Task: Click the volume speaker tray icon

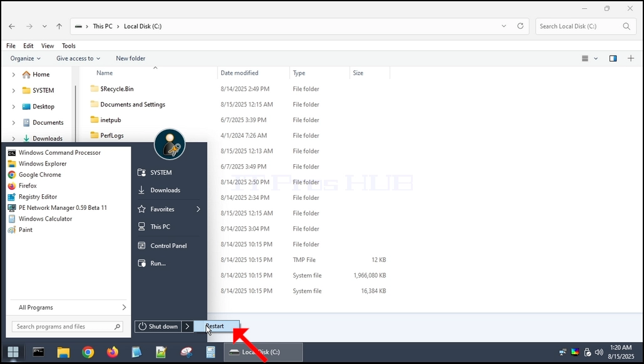Action: tap(600, 352)
